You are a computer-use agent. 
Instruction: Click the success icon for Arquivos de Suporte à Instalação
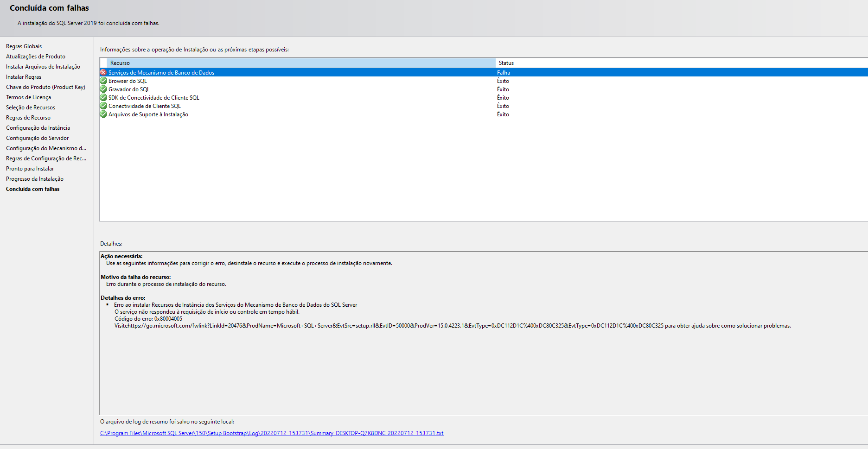tap(103, 114)
